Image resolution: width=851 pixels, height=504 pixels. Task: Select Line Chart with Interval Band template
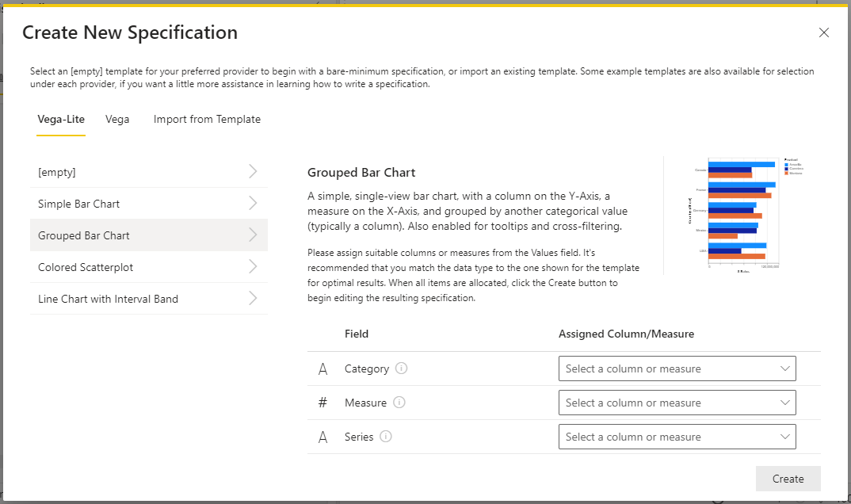tap(149, 299)
